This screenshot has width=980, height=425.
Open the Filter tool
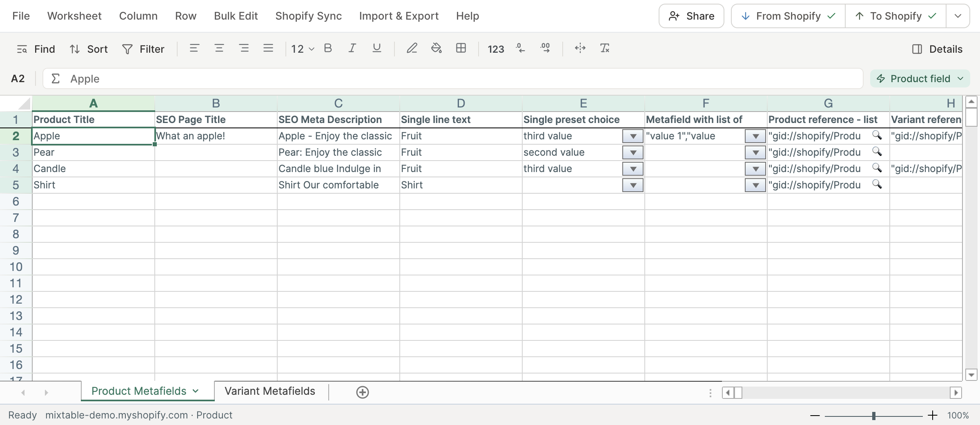coord(143,49)
